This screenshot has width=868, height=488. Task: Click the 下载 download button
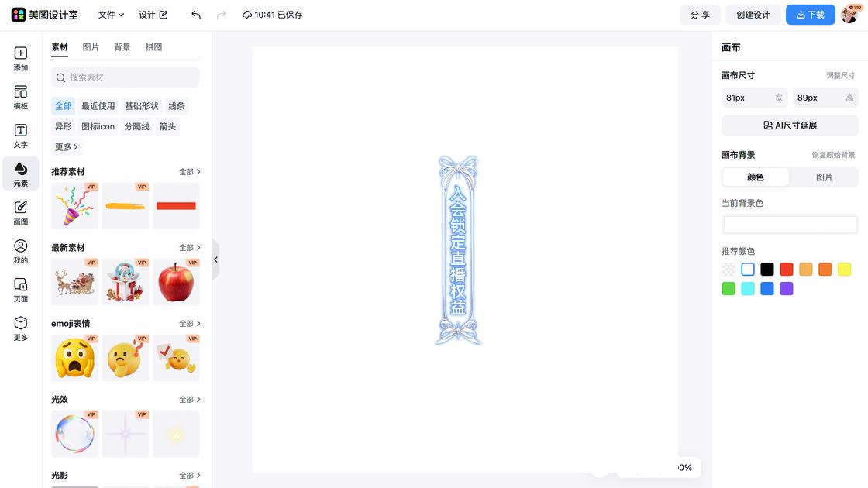tap(810, 15)
